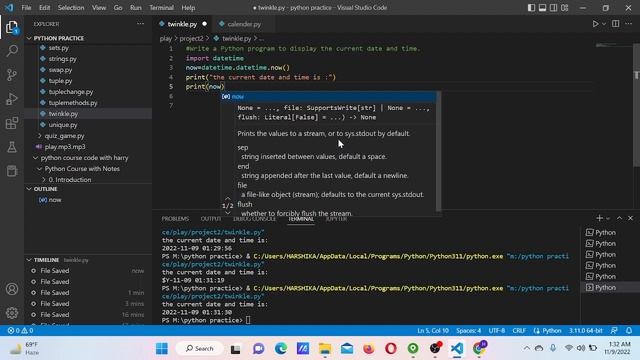Screen dimensions: 640x360
Task: Open notifications bell in status bar
Action: pos(629,331)
